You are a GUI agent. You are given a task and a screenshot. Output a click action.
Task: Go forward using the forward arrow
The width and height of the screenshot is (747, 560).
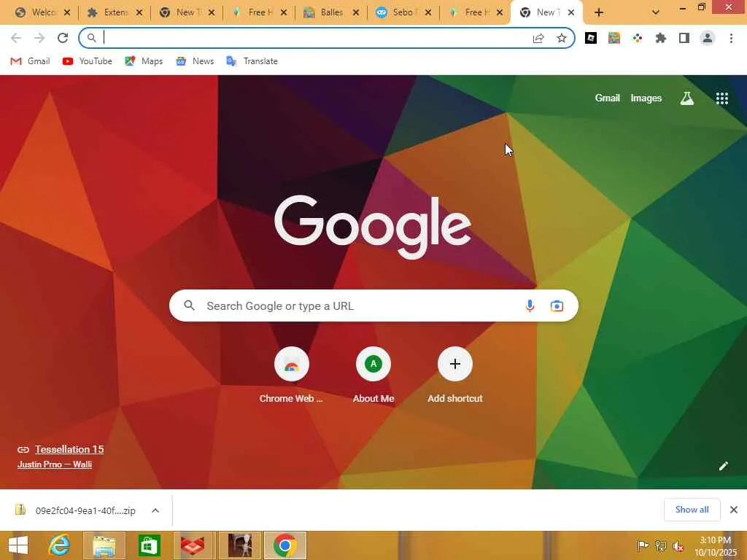tap(39, 38)
